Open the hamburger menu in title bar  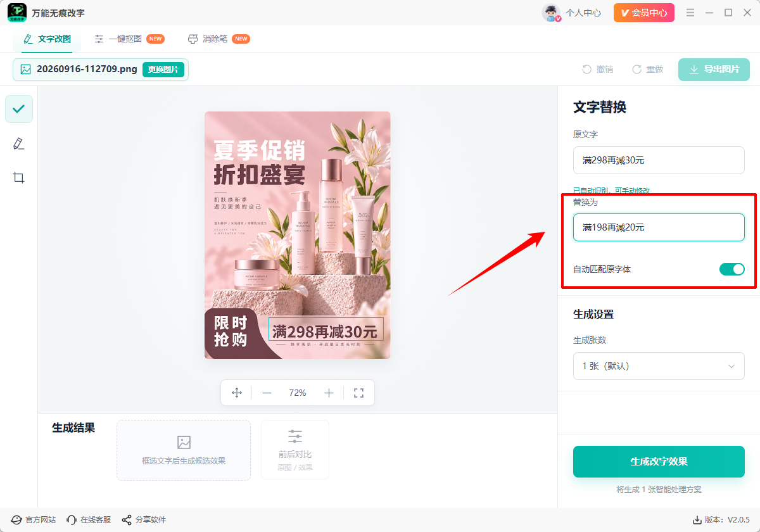[690, 13]
